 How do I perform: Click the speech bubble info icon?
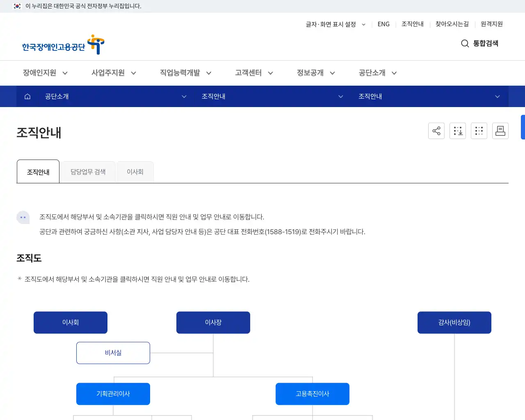coord(23,217)
